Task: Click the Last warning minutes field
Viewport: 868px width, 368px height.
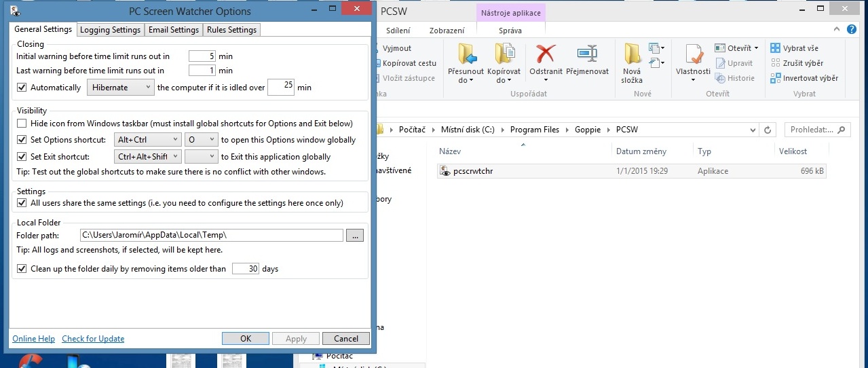Action: click(202, 71)
